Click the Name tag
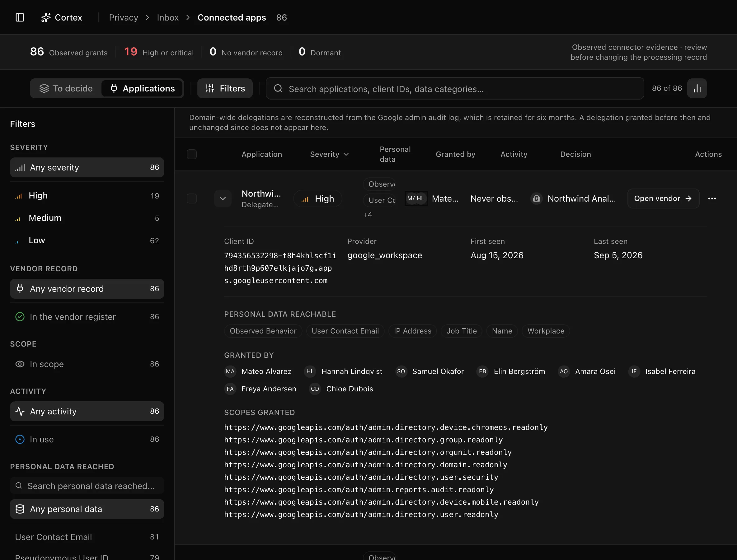Viewport: 737px width, 560px height. tap(502, 331)
